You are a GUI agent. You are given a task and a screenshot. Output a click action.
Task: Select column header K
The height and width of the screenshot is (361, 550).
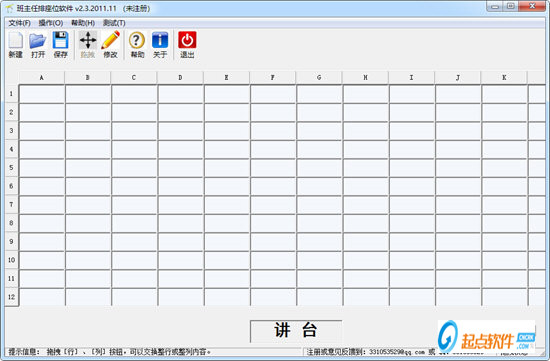tap(504, 78)
